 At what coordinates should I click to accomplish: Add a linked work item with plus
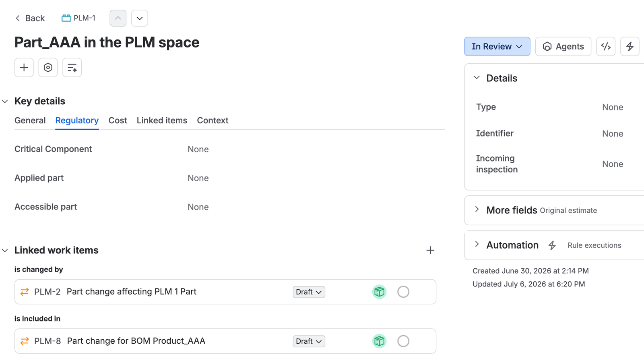coord(430,250)
